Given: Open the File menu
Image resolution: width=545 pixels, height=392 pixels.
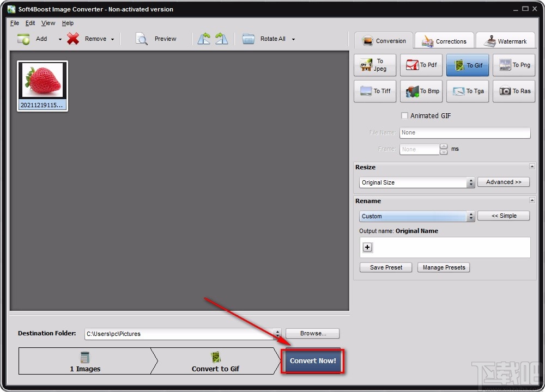Looking at the screenshot, I should (15, 23).
